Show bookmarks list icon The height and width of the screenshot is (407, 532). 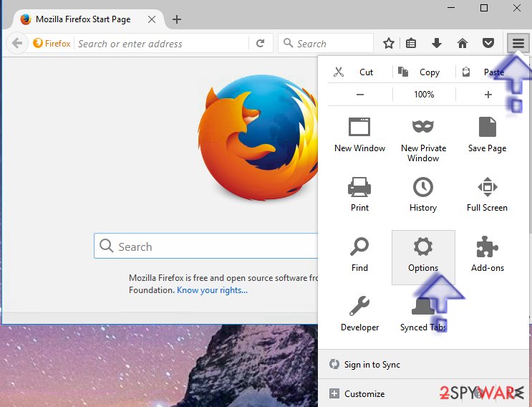point(411,43)
